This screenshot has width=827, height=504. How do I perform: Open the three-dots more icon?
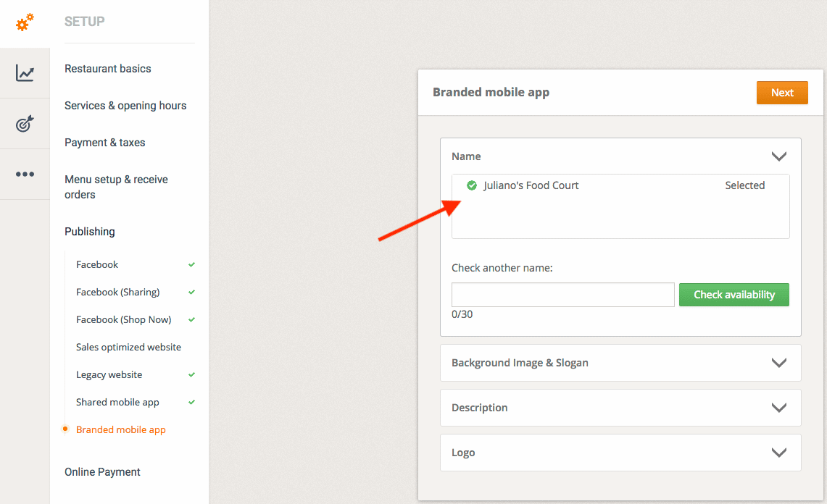(25, 174)
